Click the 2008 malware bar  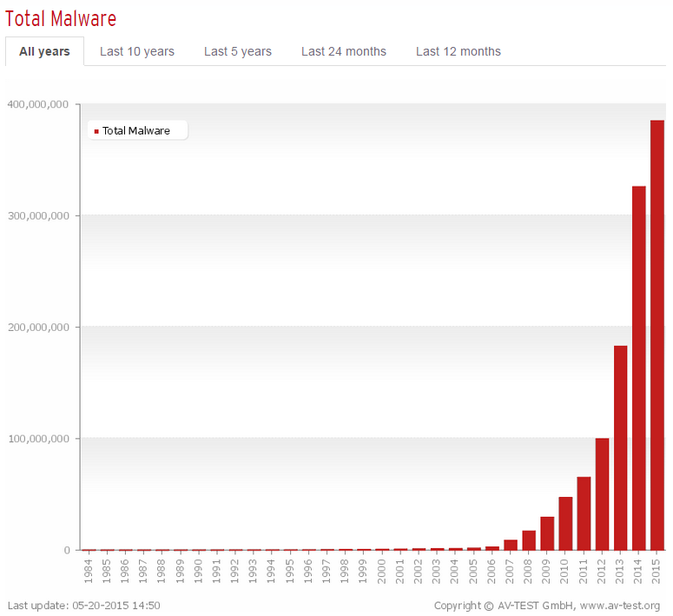click(529, 540)
